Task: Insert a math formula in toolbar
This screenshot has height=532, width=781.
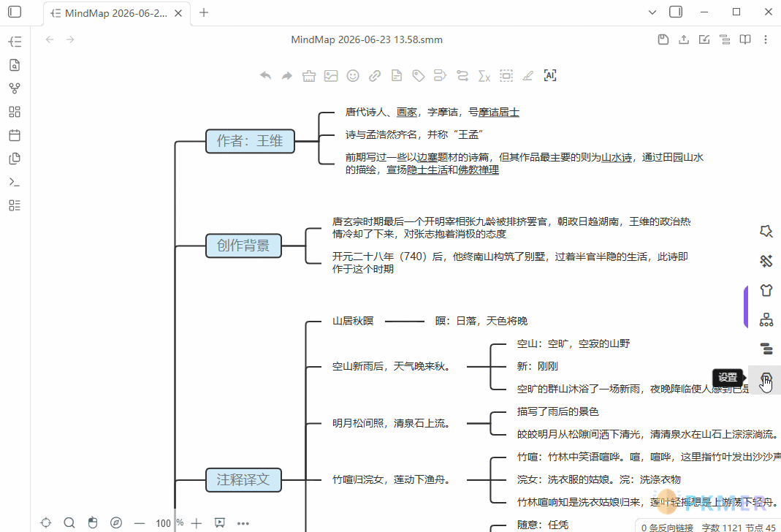Action: click(x=484, y=76)
